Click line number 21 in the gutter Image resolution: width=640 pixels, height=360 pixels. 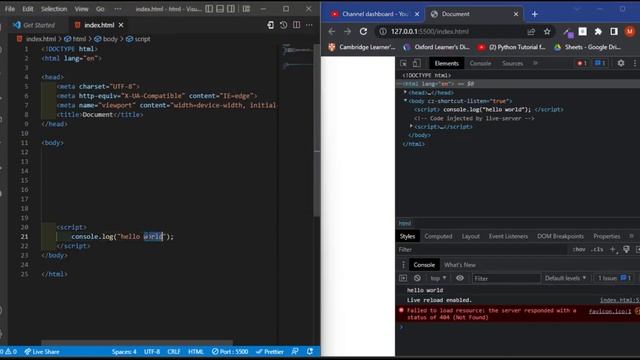click(24, 236)
